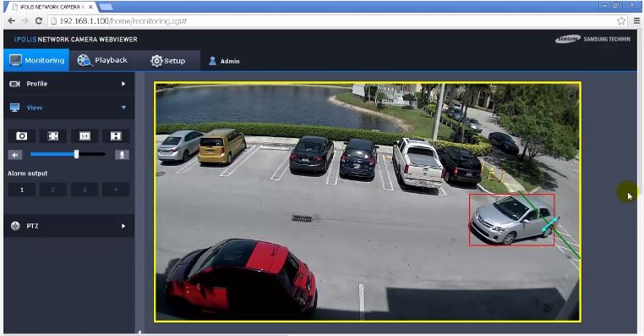Trigger Alarm output 3

(x=85, y=190)
